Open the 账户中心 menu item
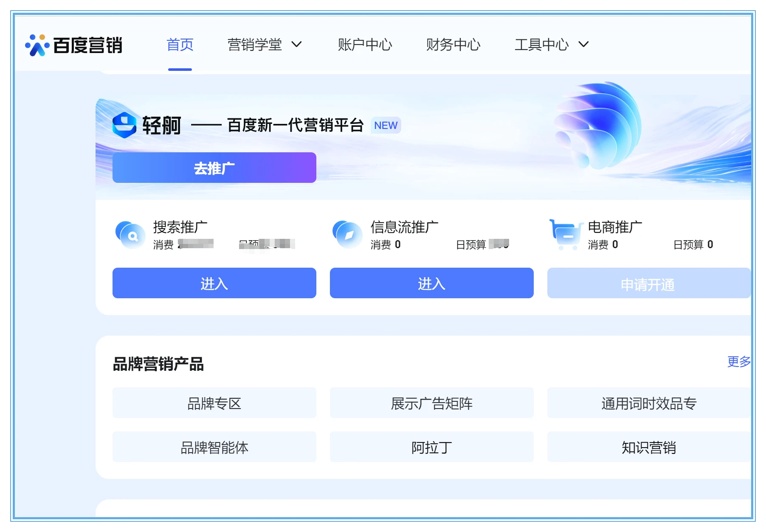 coord(365,45)
